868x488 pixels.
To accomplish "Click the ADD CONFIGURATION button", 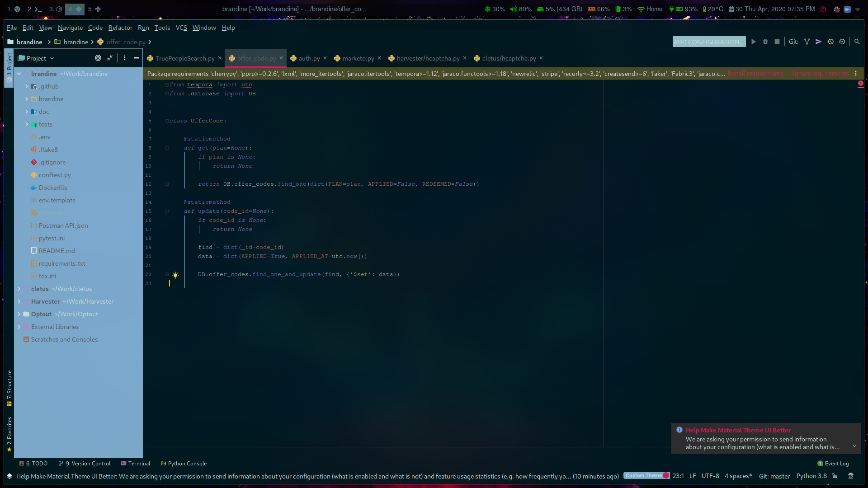I will 709,42.
